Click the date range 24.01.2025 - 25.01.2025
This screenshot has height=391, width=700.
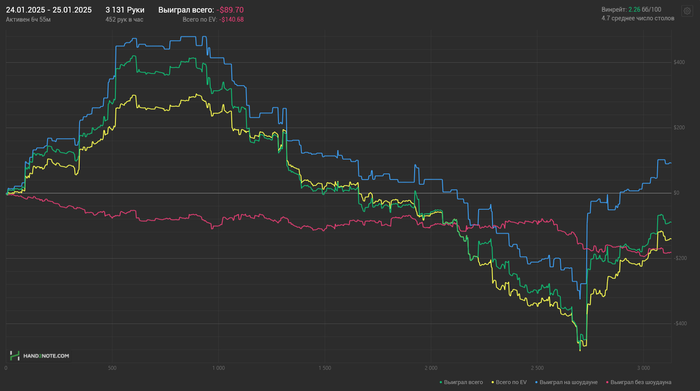(49, 10)
